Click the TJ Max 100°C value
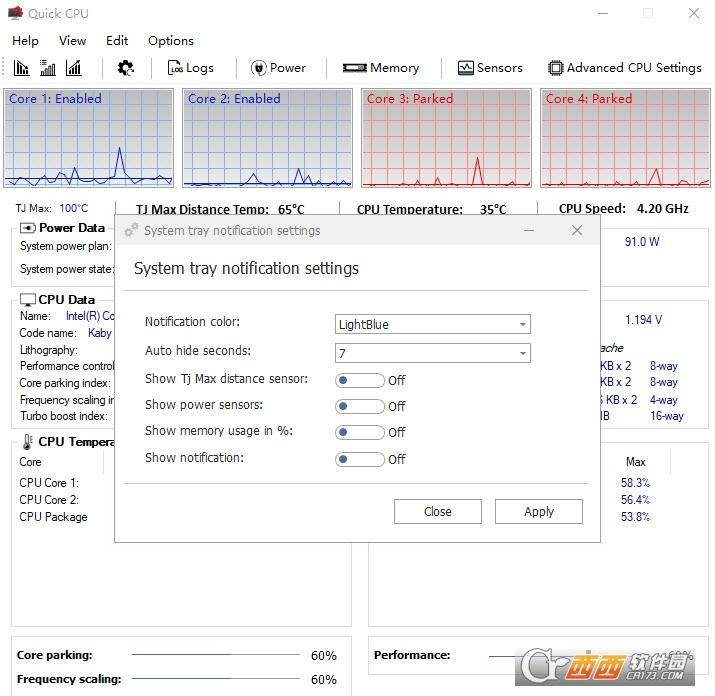Viewport: 715px width, 696px height. point(73,208)
